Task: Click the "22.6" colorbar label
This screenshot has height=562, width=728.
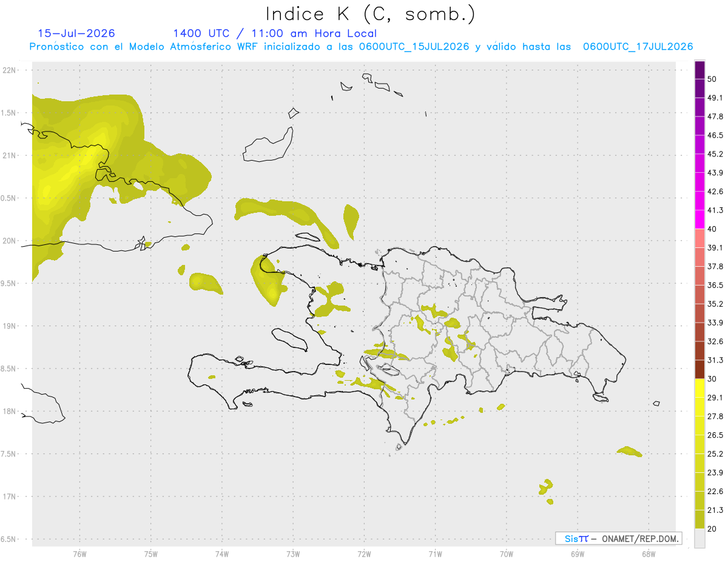Action: (715, 492)
